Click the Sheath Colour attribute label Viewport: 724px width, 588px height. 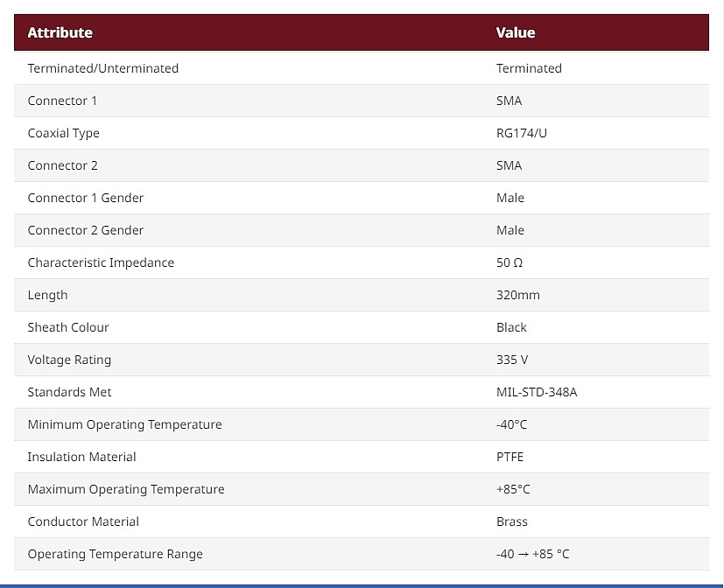pos(68,327)
